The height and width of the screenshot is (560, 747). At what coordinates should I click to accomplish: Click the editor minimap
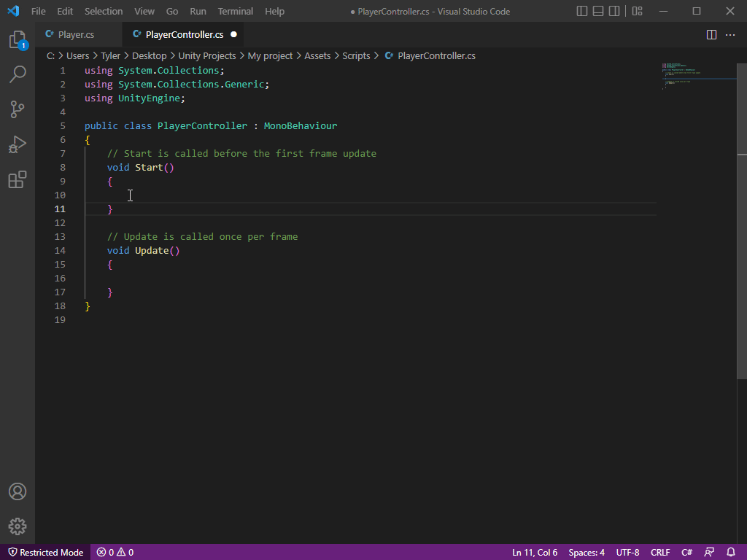coord(698,76)
